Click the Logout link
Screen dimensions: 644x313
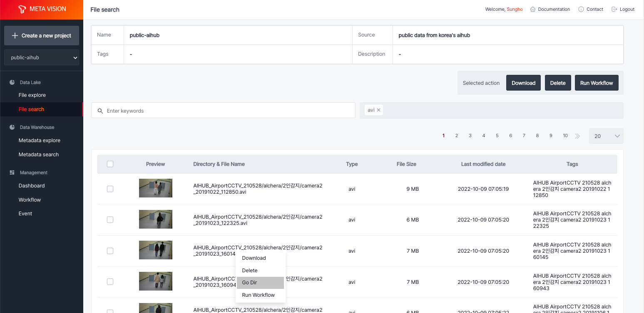(x=627, y=9)
